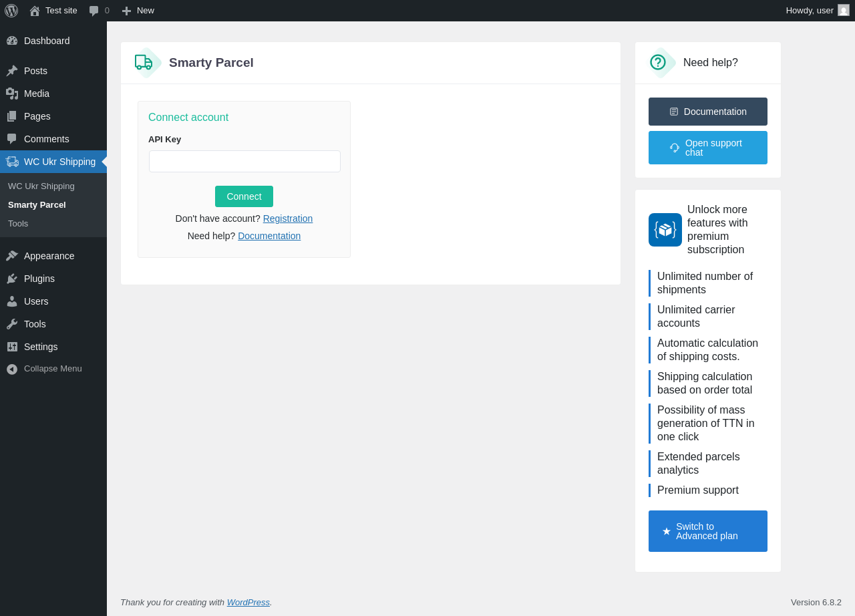Click Unlimited carrier accounts text
This screenshot has height=616, width=855.
click(x=696, y=317)
